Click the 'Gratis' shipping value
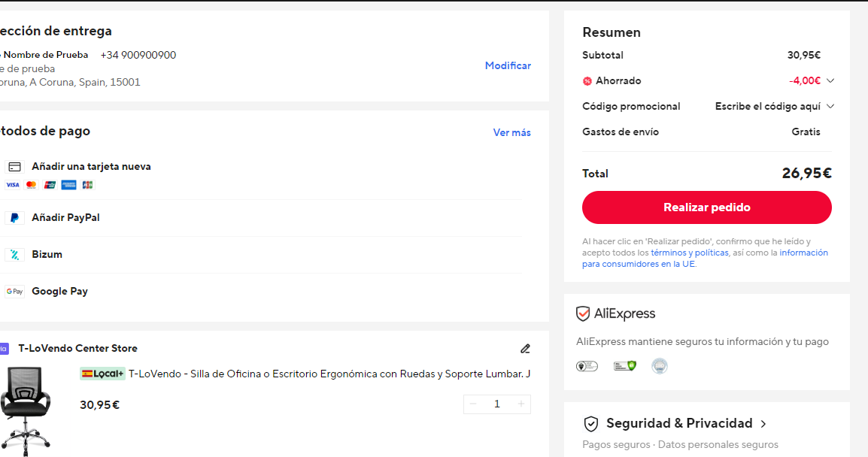The width and height of the screenshot is (868, 457). point(806,132)
